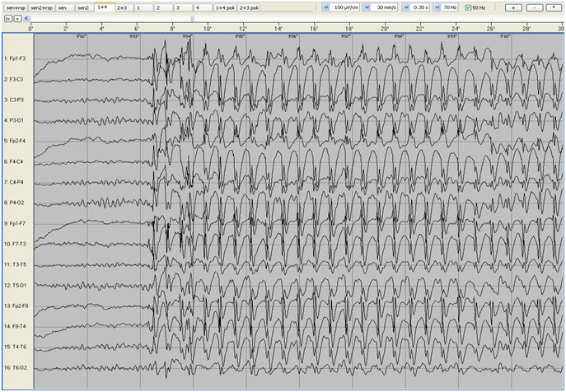This screenshot has height=392, width=566.
Task: Toggle the 50 Hz notch filter checkbox
Action: coord(468,7)
